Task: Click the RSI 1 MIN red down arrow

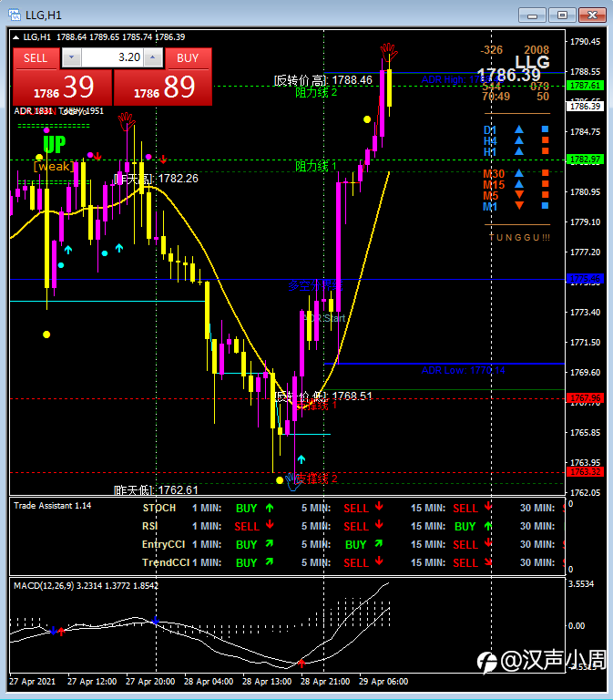Action: [x=270, y=525]
